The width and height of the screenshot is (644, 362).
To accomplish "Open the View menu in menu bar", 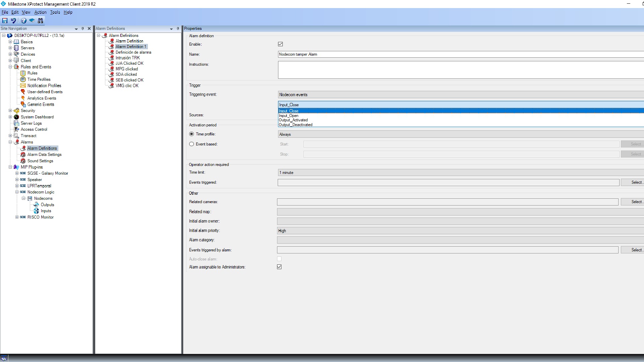I will 25,12.
